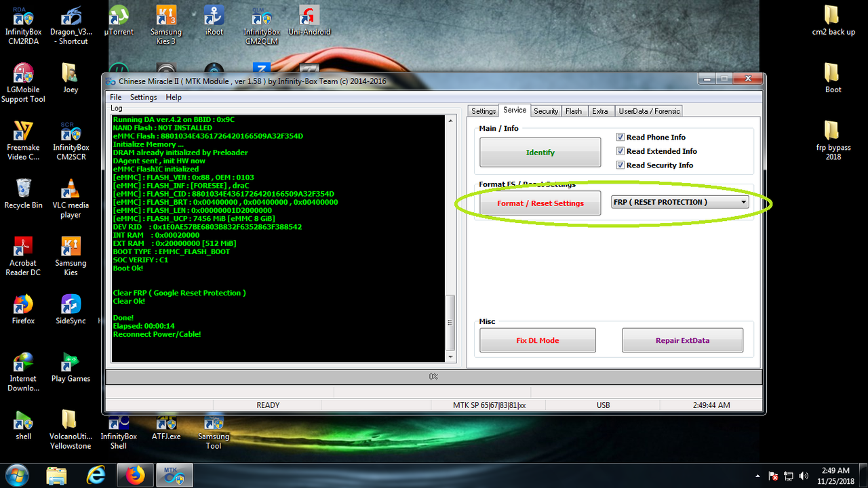Open the Help menu
Screen dimensions: 868x488
pos(174,97)
